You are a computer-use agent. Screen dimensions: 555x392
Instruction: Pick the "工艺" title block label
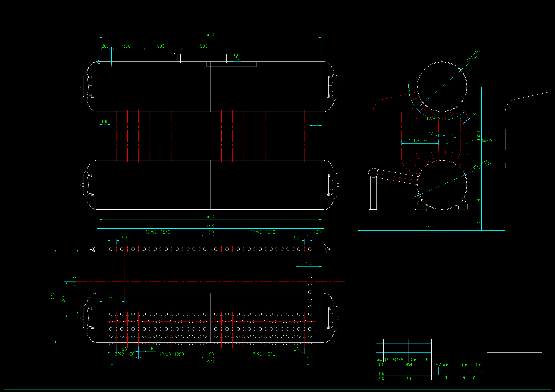(x=381, y=378)
